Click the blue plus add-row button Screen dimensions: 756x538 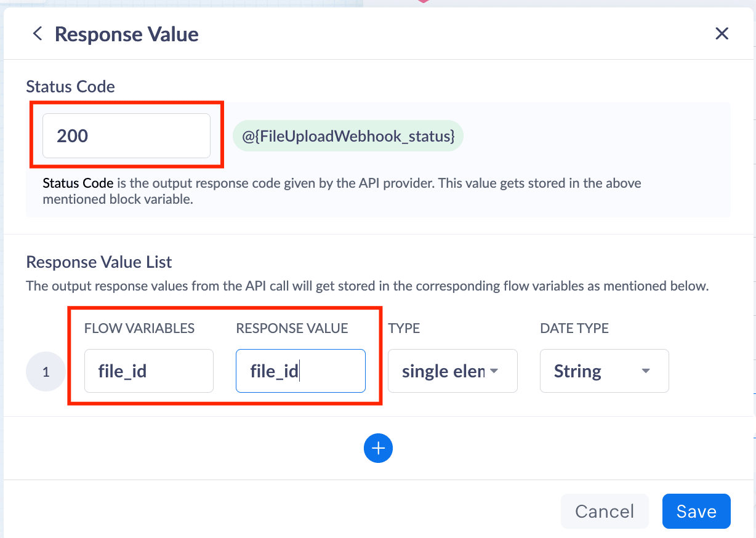378,448
